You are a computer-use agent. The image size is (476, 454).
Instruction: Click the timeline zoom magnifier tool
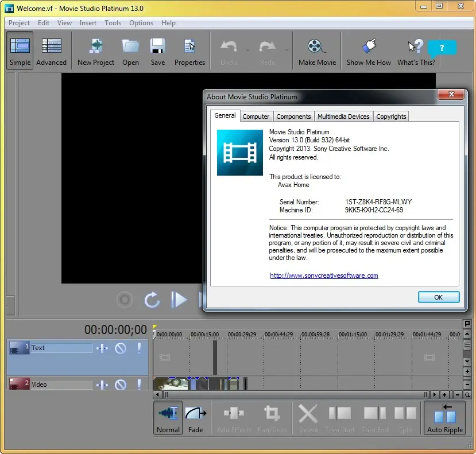(467, 395)
